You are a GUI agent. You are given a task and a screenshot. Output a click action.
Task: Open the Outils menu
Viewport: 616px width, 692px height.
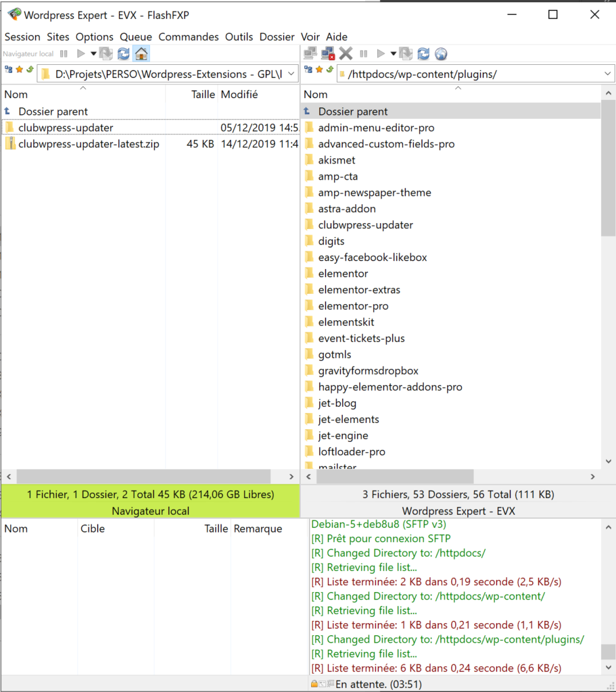[x=239, y=36]
